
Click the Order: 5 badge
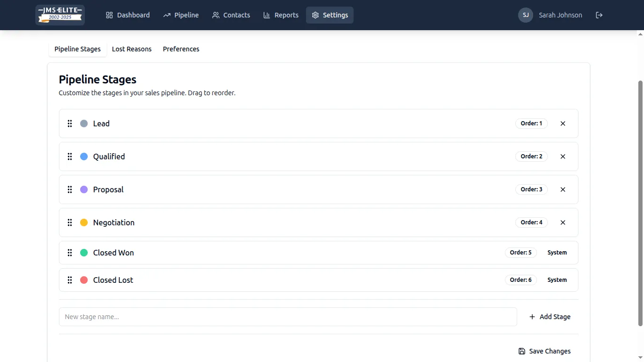click(x=521, y=253)
